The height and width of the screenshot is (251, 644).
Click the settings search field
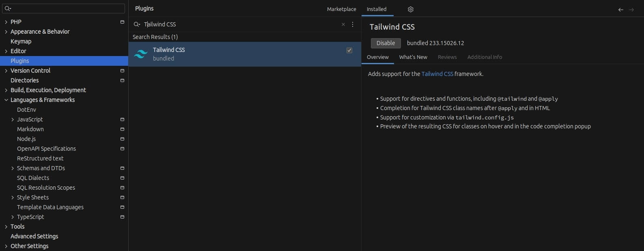pyautogui.click(x=64, y=9)
